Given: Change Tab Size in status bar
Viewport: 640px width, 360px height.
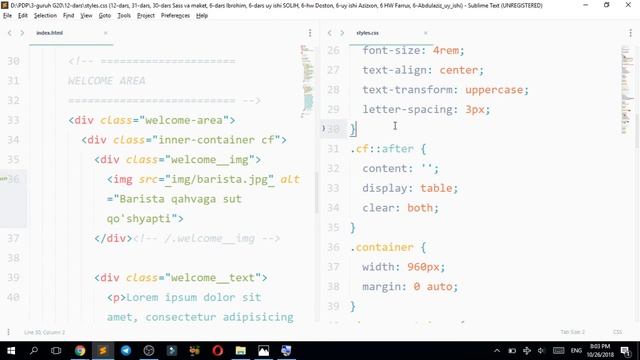Looking at the screenshot, I should pos(572,332).
